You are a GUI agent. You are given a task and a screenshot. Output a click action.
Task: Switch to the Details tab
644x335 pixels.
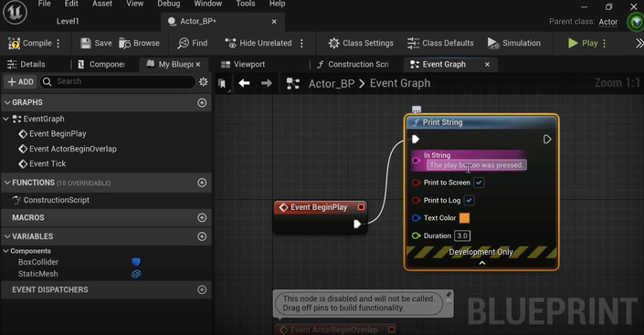[26, 65]
